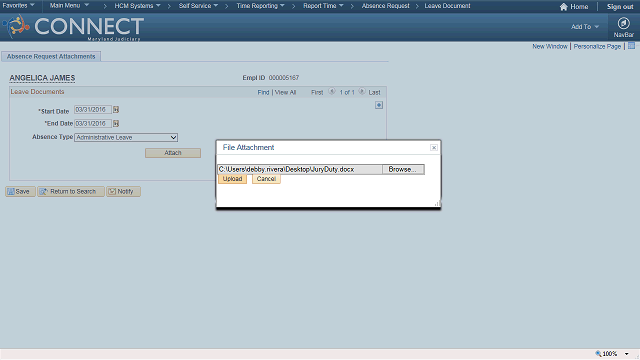Screen dimensions: 640x360
Task: Open the page grid icon beside Personalize Page
Action: point(631,46)
